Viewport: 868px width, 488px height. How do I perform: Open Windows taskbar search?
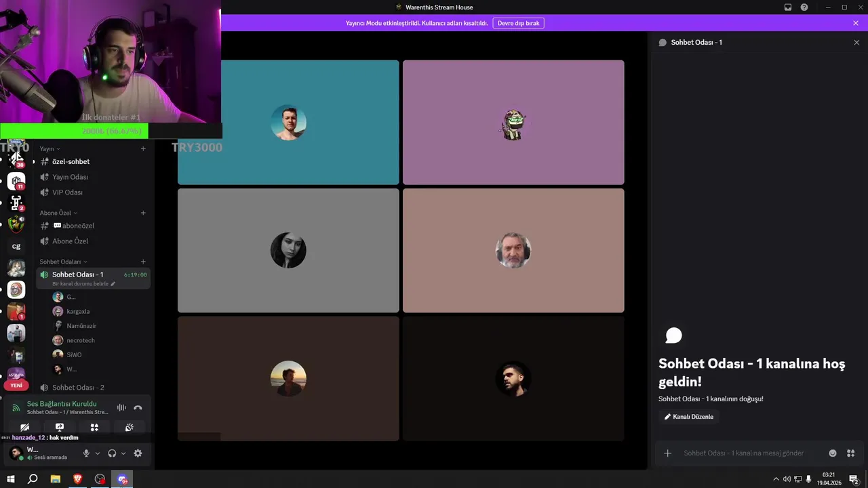click(33, 479)
